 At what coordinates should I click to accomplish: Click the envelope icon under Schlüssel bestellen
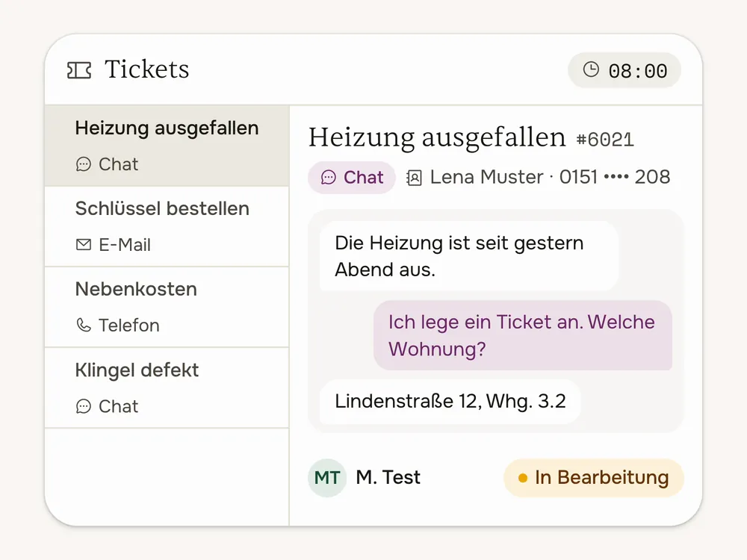[x=84, y=245]
